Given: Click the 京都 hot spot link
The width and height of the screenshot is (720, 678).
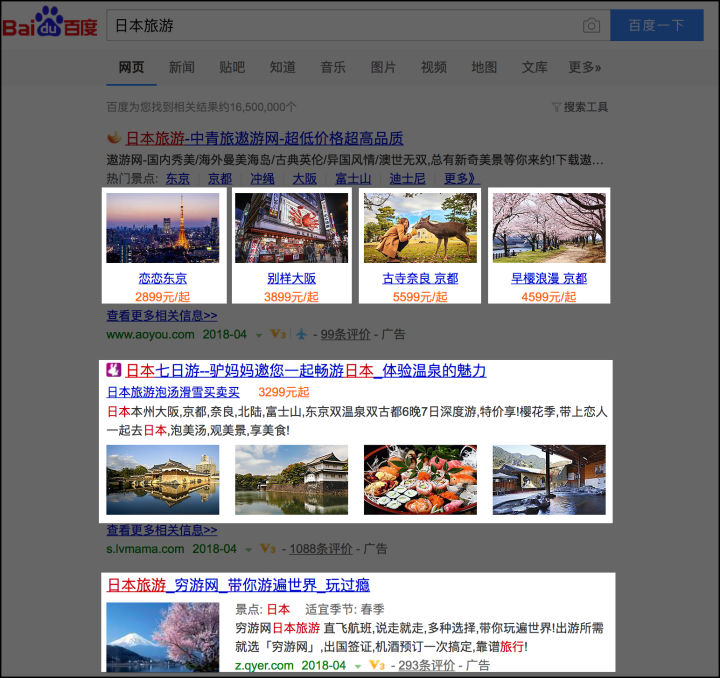Looking at the screenshot, I should 220,178.
